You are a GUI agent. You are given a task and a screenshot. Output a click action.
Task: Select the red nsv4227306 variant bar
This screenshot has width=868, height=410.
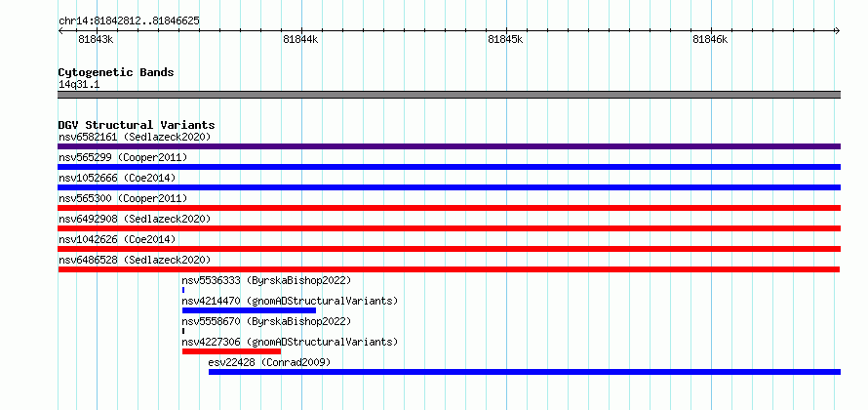(x=231, y=351)
